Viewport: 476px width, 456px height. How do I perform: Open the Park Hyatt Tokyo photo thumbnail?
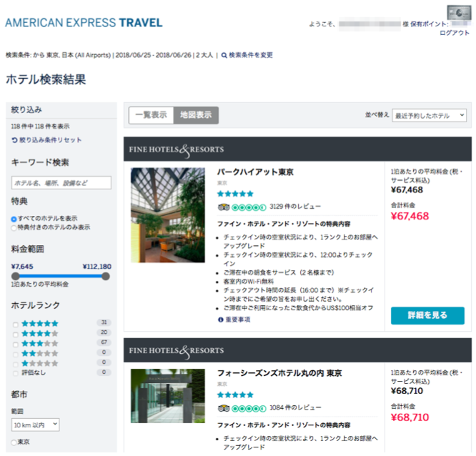[168, 215]
